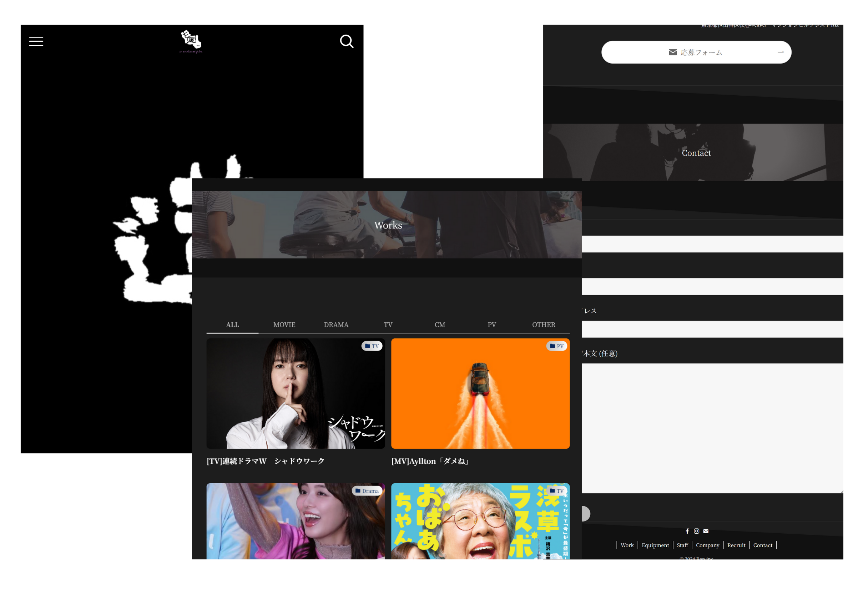Open the 応募フォーム application form button
This screenshot has height=594, width=868.
click(696, 52)
